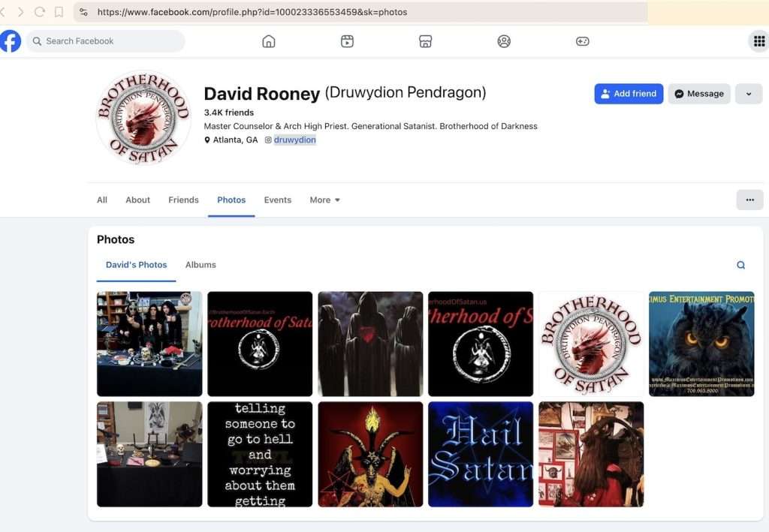769x532 pixels.
Task: Open the Facebook Home icon
Action: (x=268, y=41)
